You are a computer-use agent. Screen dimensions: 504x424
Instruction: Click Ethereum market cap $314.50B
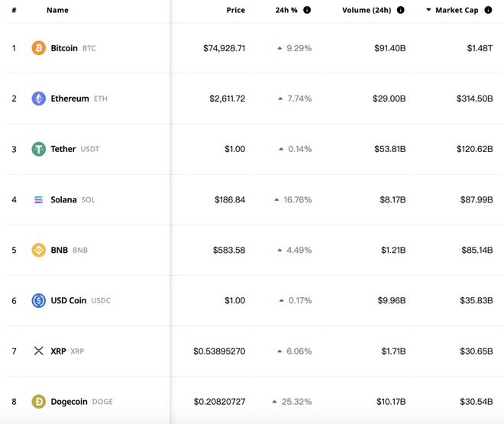[x=474, y=99]
